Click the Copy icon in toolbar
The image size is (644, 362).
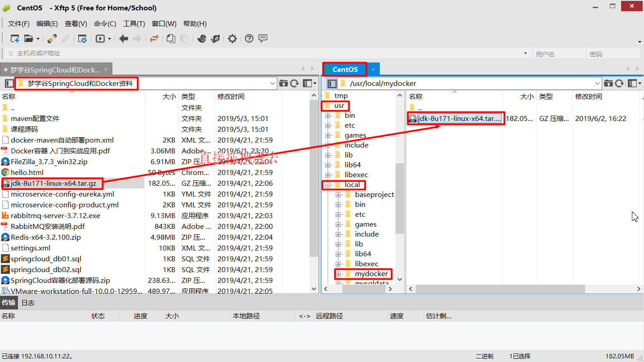pos(171,39)
